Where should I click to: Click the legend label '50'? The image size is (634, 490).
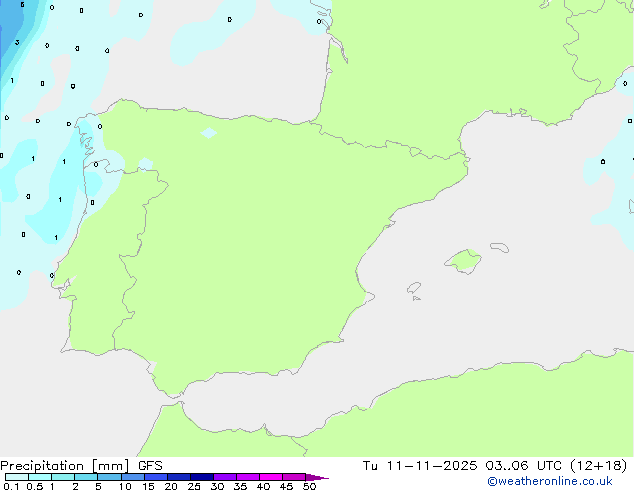click(309, 486)
